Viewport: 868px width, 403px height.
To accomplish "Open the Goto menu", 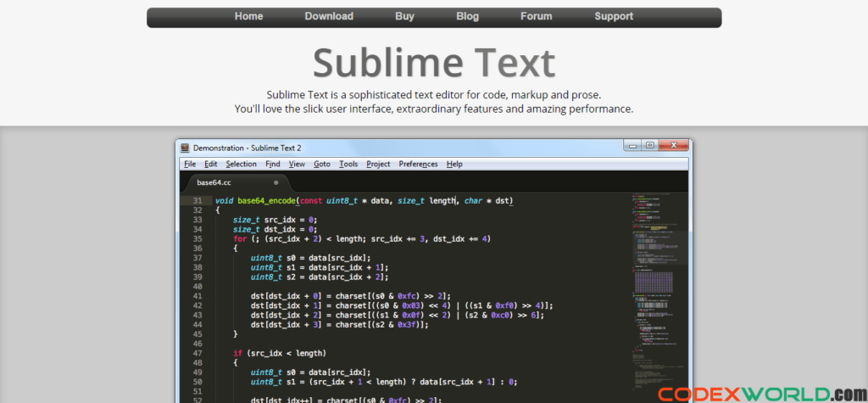I will tap(321, 164).
